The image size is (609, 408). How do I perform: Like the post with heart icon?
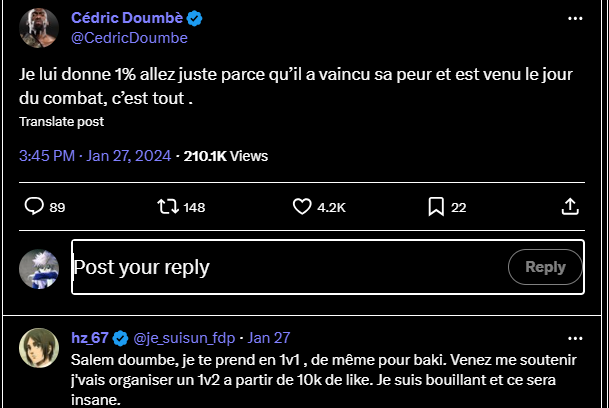(x=303, y=207)
